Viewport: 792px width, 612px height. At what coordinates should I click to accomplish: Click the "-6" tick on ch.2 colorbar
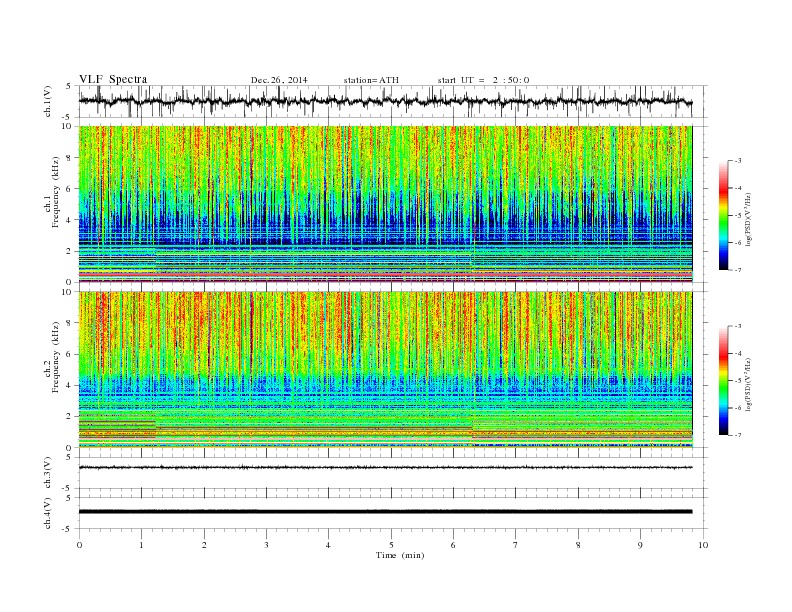coord(738,408)
